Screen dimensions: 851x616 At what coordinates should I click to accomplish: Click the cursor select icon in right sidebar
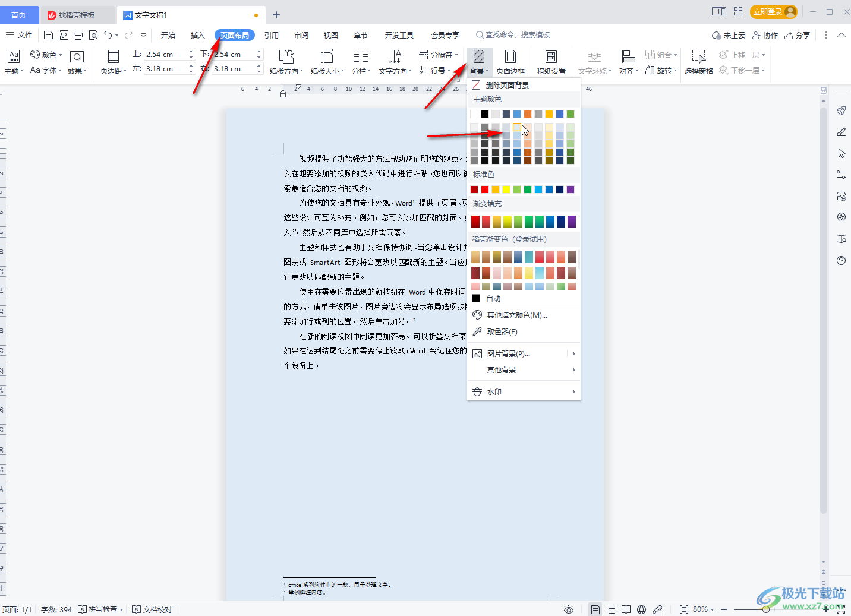click(x=841, y=153)
